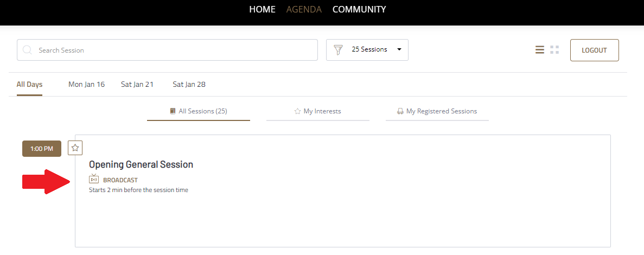Select the All Days tab
The height and width of the screenshot is (255, 644).
coord(30,85)
